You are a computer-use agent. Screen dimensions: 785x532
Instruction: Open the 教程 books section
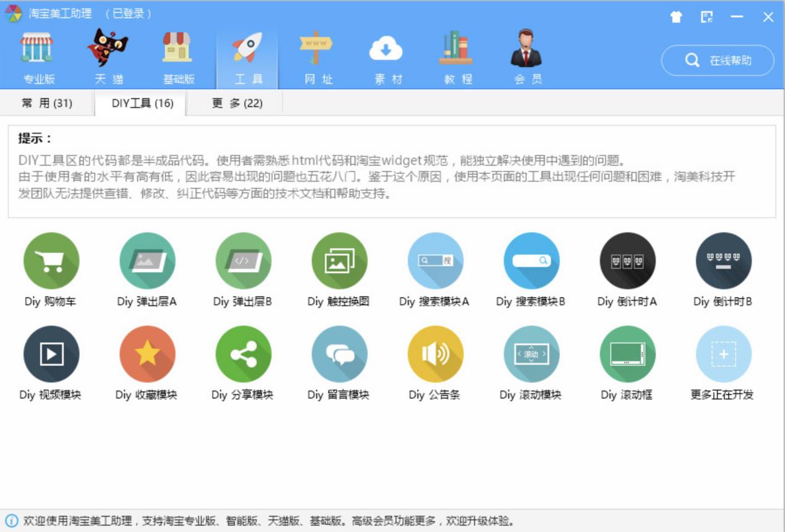(457, 57)
